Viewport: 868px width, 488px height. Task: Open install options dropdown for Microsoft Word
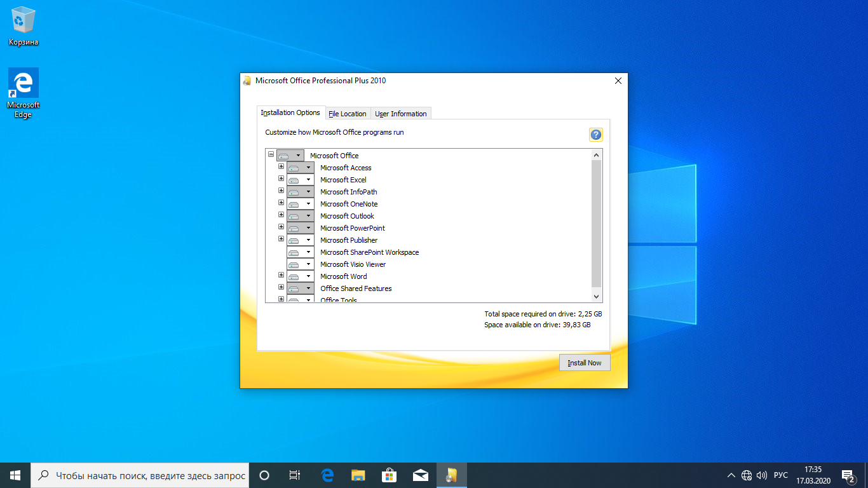coord(301,276)
